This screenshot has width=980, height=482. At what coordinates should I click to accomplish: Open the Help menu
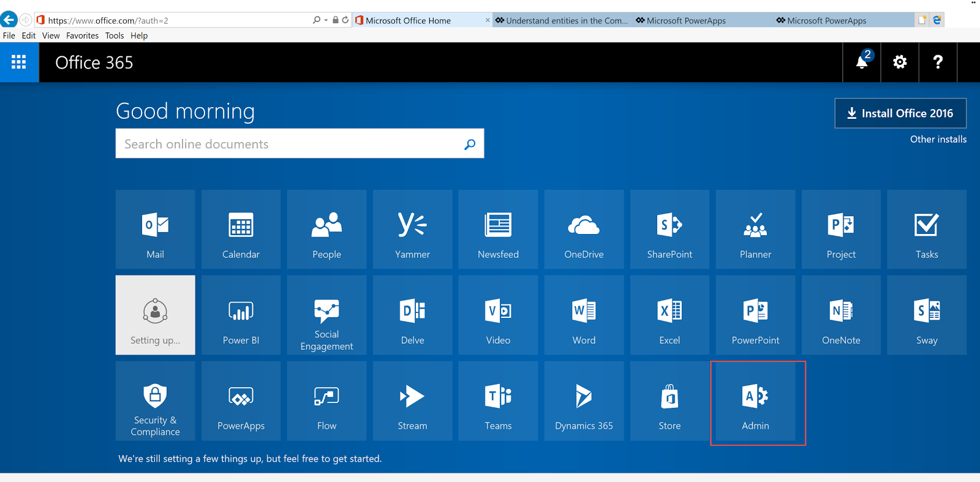pyautogui.click(x=139, y=36)
